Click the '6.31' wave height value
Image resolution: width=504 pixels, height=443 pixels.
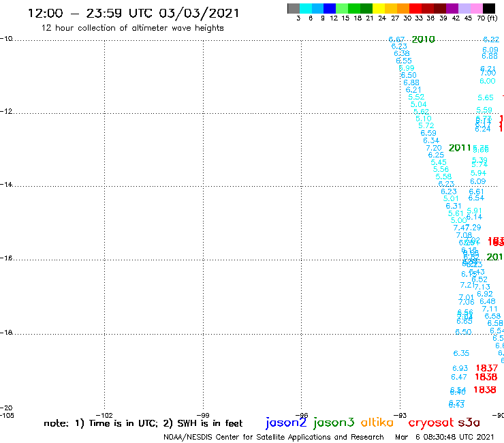pyautogui.click(x=454, y=206)
